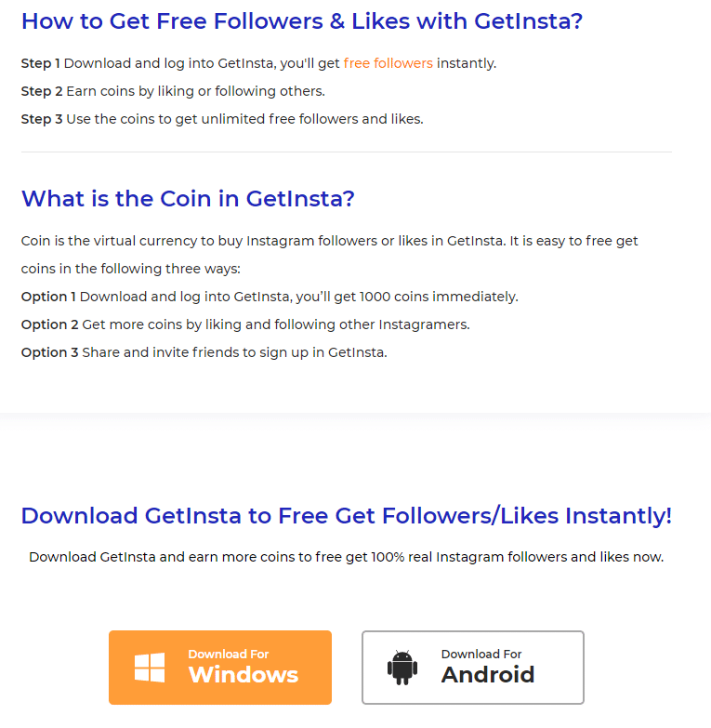The width and height of the screenshot is (711, 728).
Task: Click the Windows logo icon
Action: (x=150, y=668)
